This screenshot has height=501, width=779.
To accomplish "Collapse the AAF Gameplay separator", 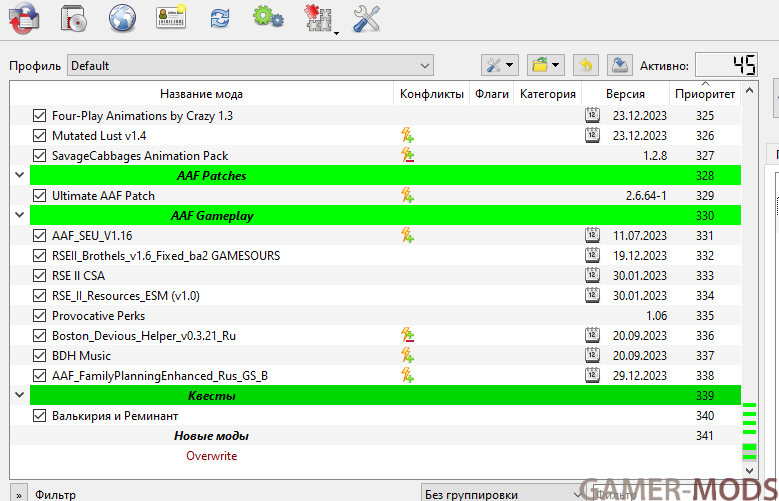I will (19, 216).
